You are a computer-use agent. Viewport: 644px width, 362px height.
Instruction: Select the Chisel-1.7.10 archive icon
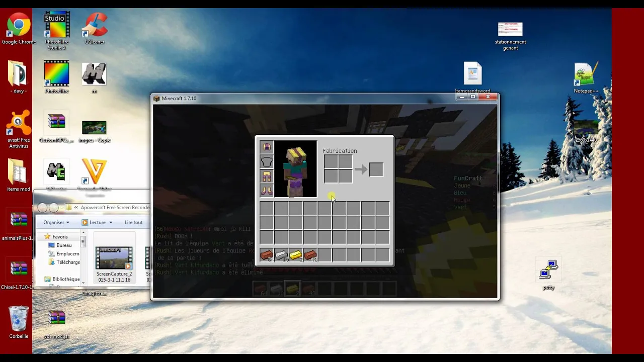click(x=19, y=275)
